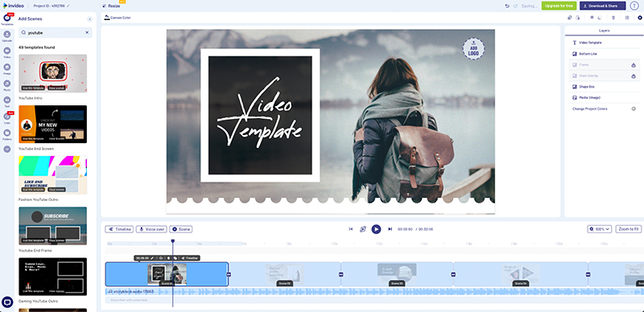
Task: Click Upgrade for free button
Action: point(559,6)
